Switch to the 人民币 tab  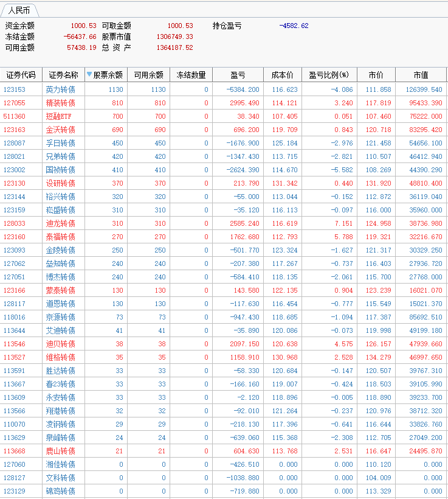coord(19,10)
